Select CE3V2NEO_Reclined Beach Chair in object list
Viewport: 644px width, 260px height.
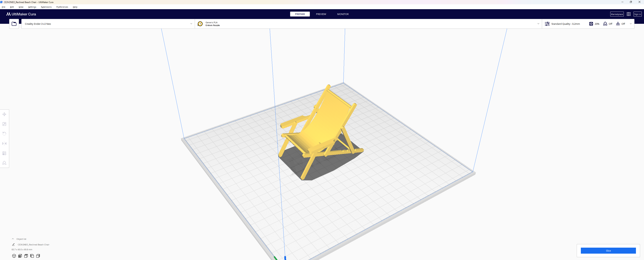point(34,244)
